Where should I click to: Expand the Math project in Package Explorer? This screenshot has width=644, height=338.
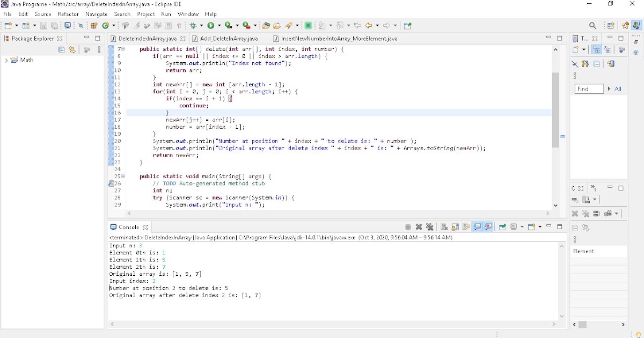(5, 60)
